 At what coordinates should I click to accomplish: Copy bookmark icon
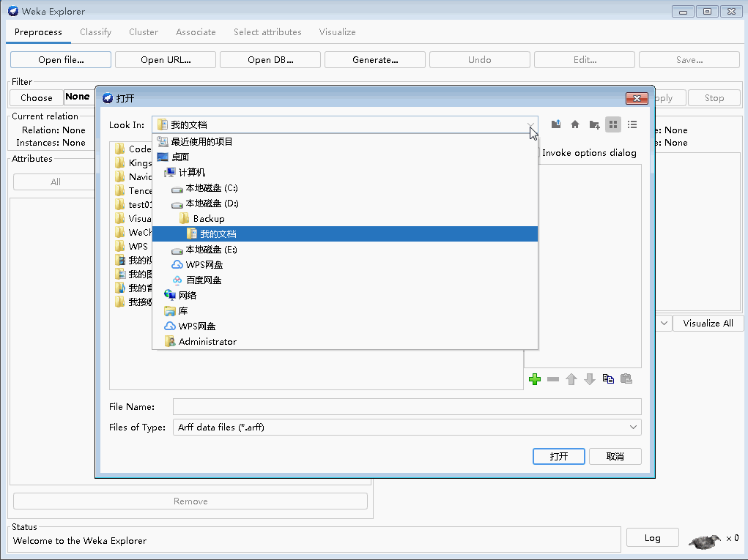tap(608, 379)
